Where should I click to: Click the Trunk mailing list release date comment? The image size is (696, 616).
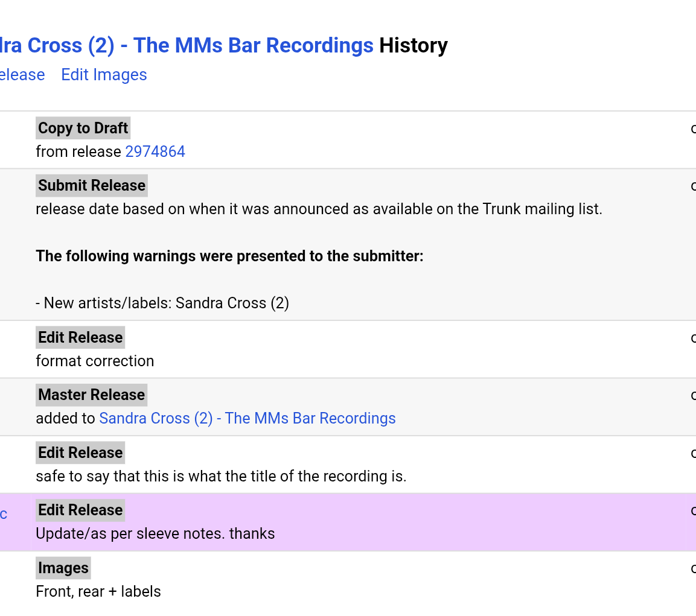tap(319, 209)
